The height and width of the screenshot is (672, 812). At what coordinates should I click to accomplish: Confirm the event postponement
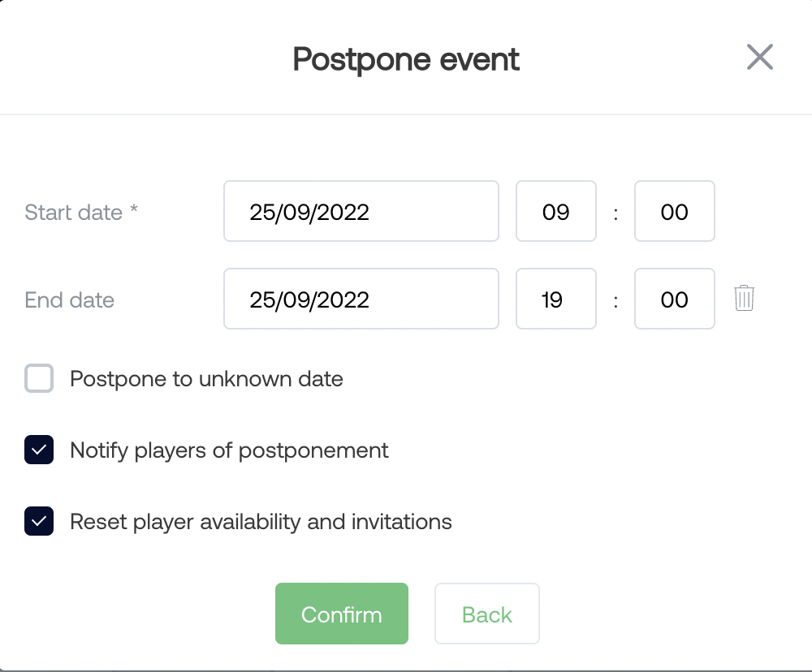342,614
